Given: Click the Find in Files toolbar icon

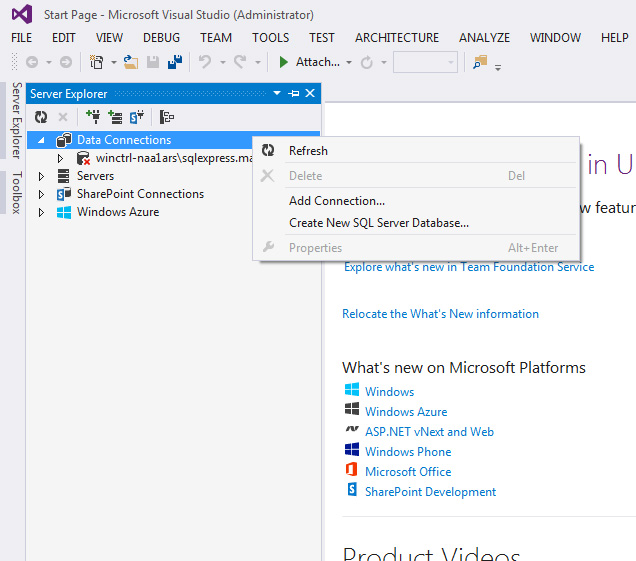Looking at the screenshot, I should [480, 62].
